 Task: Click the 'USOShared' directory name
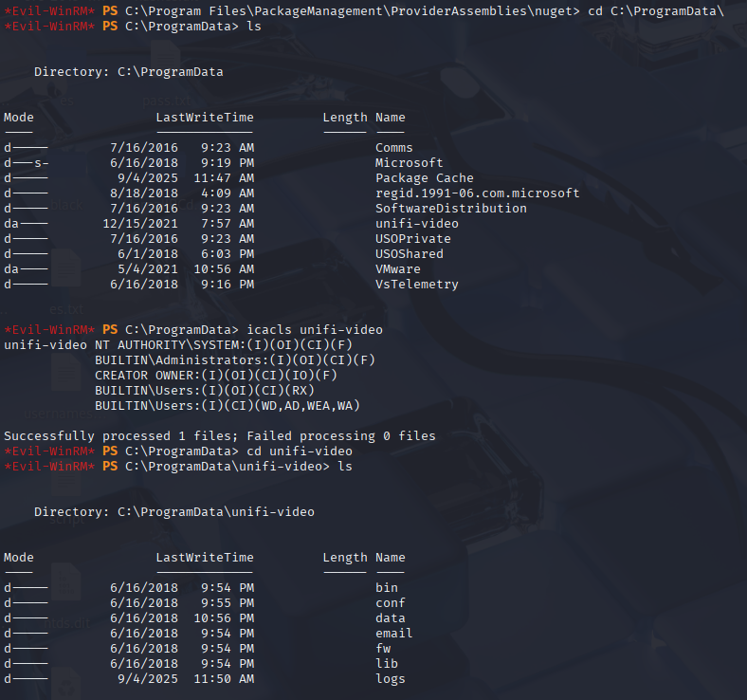tap(409, 254)
